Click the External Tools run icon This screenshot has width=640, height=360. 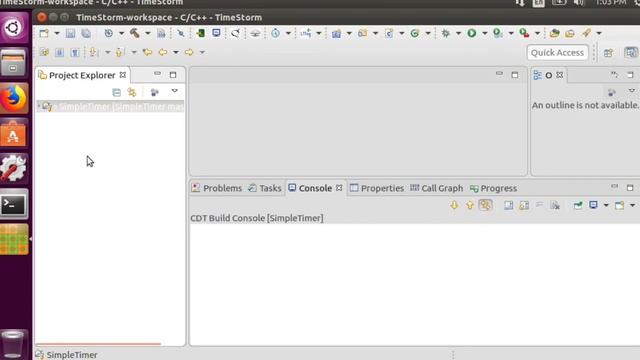pos(524,33)
